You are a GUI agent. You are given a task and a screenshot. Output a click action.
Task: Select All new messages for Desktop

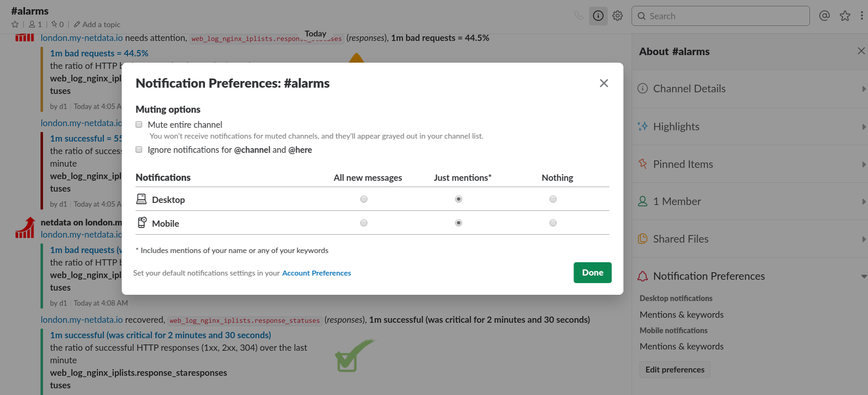point(363,199)
